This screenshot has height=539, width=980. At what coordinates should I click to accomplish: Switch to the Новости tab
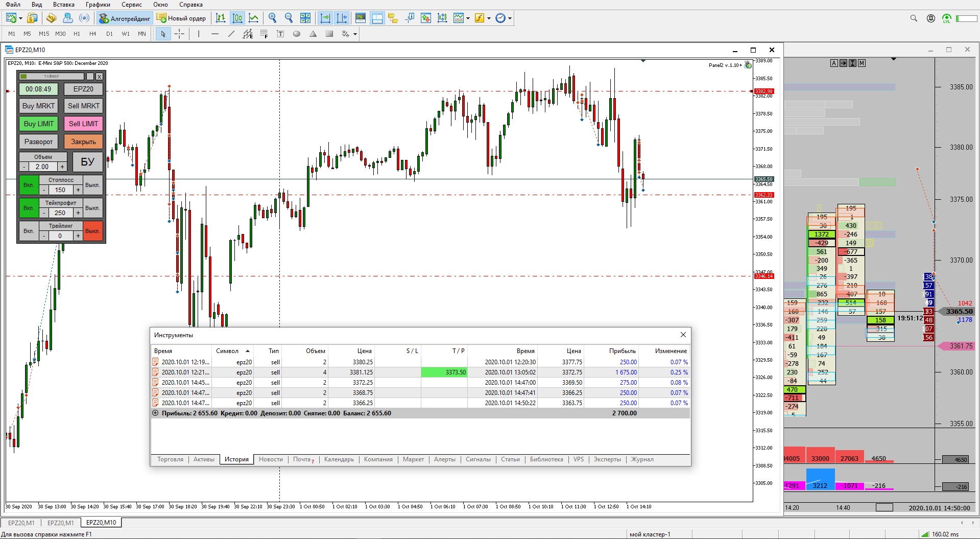[x=271, y=459]
